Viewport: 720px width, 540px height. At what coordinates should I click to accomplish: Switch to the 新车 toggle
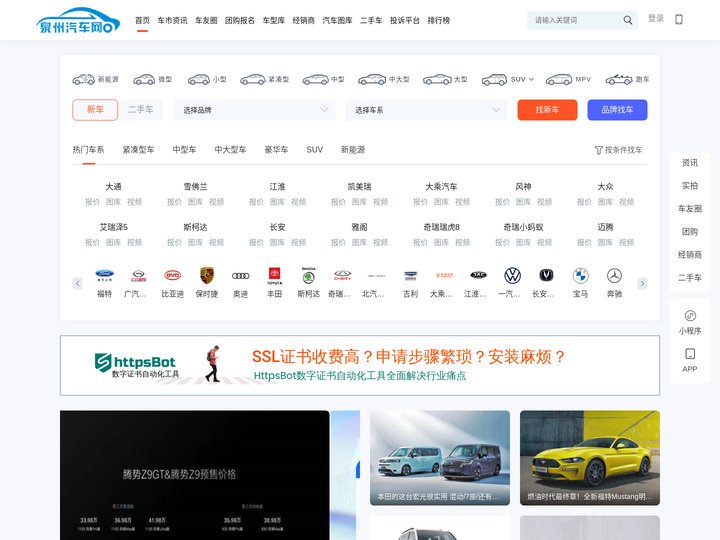pyautogui.click(x=95, y=110)
